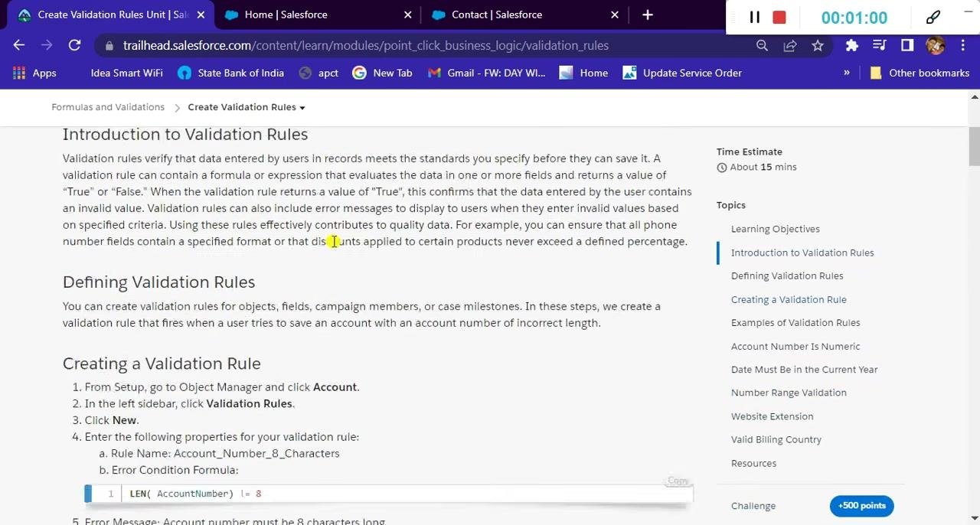The image size is (980, 525).
Task: Open a new browser tab
Action: click(x=648, y=15)
